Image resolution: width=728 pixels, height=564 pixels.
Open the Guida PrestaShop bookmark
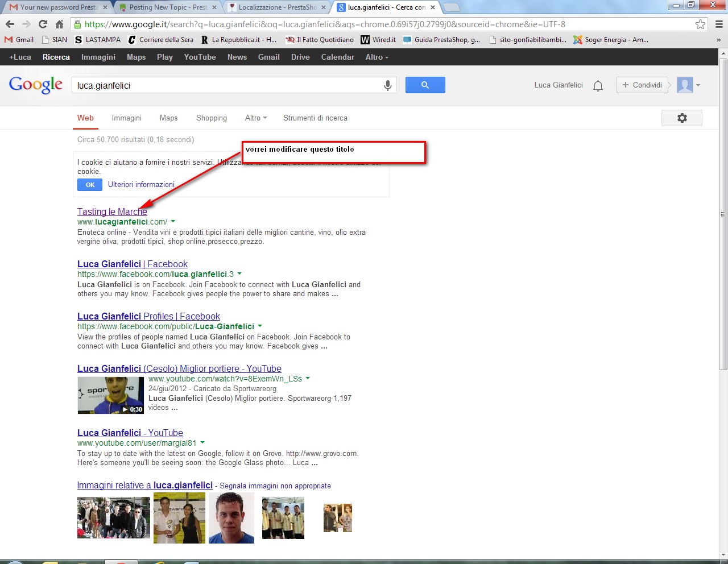click(442, 40)
